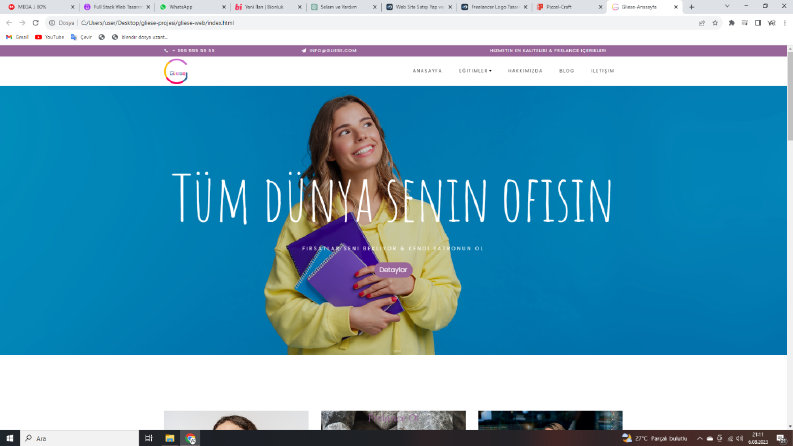Image resolution: width=793 pixels, height=446 pixels.
Task: Switch to the MEGA tab
Action: [x=39, y=7]
